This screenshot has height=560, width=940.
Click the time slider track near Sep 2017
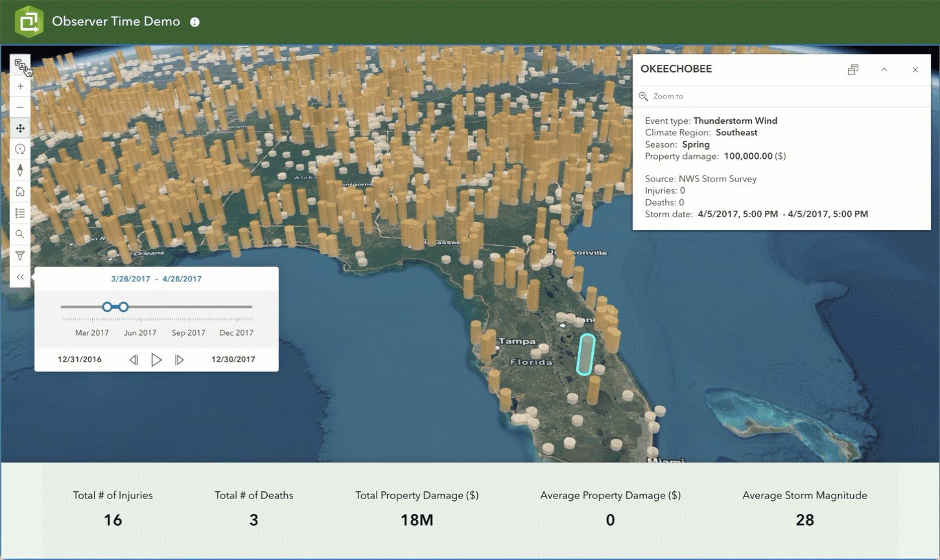click(189, 307)
